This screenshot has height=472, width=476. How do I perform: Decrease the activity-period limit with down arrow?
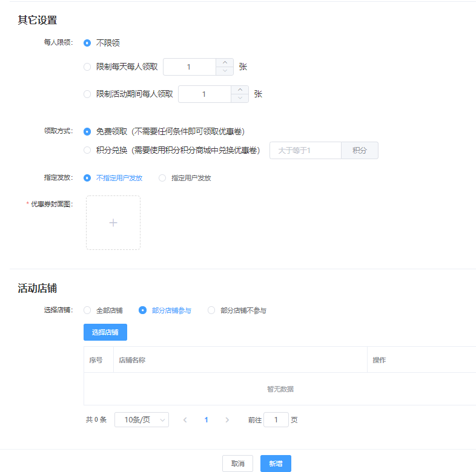pos(240,98)
